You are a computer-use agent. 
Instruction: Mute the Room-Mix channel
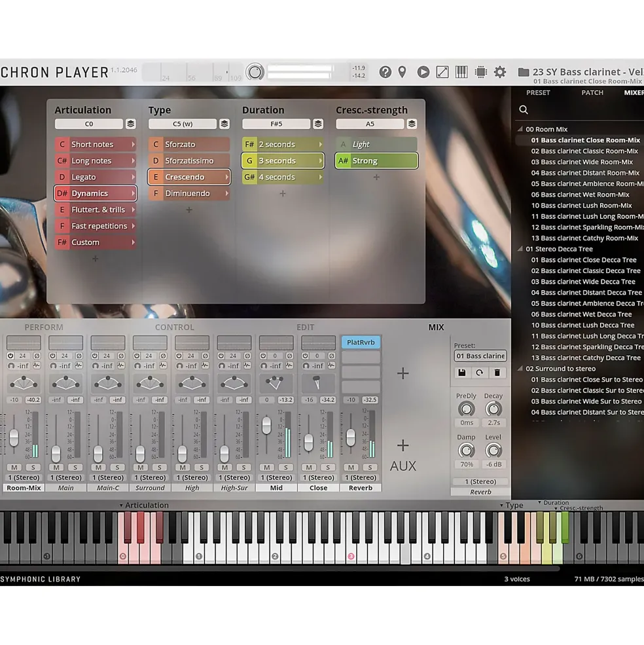pos(14,468)
